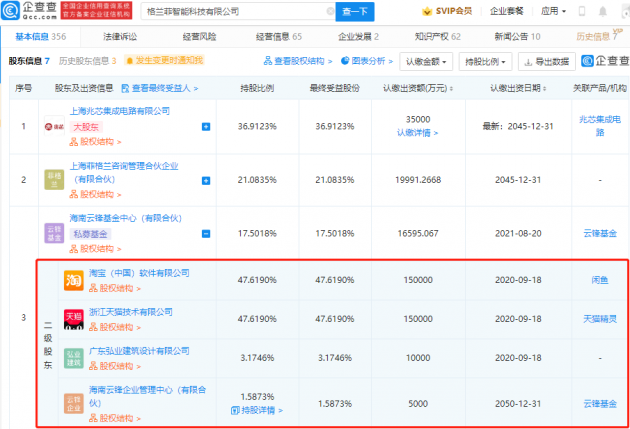The image size is (630, 429).
Task: Open 认缴金额 dropdown
Action: coord(426,62)
